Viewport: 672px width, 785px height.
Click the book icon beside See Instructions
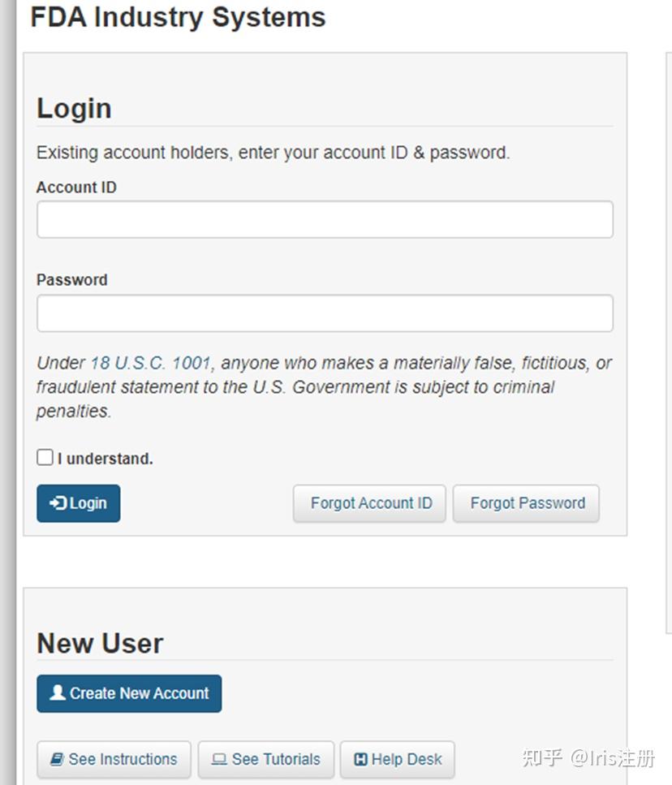[x=57, y=760]
